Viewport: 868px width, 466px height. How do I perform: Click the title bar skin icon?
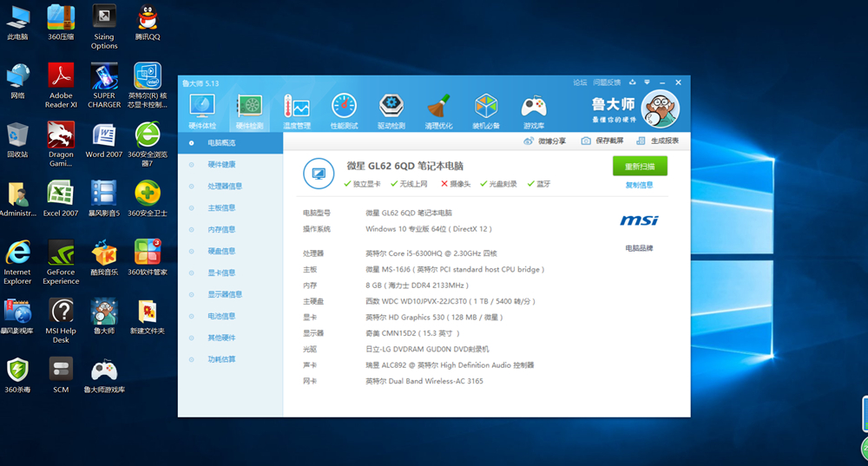(x=632, y=82)
